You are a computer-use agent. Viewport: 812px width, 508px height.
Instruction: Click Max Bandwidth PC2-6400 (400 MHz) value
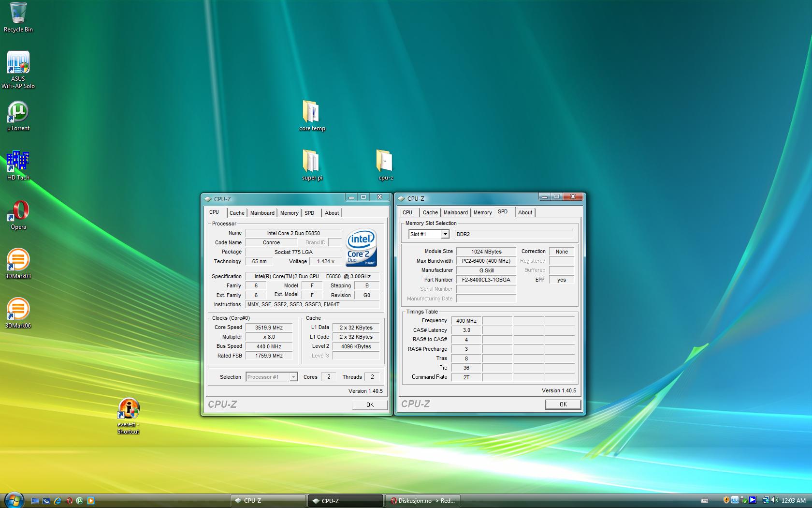(486, 261)
